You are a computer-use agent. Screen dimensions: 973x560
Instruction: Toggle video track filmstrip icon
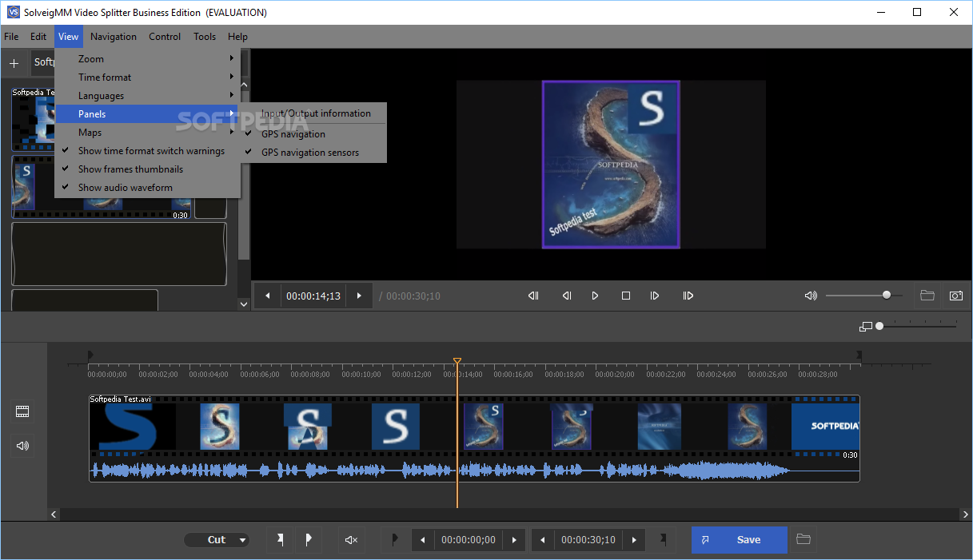22,411
